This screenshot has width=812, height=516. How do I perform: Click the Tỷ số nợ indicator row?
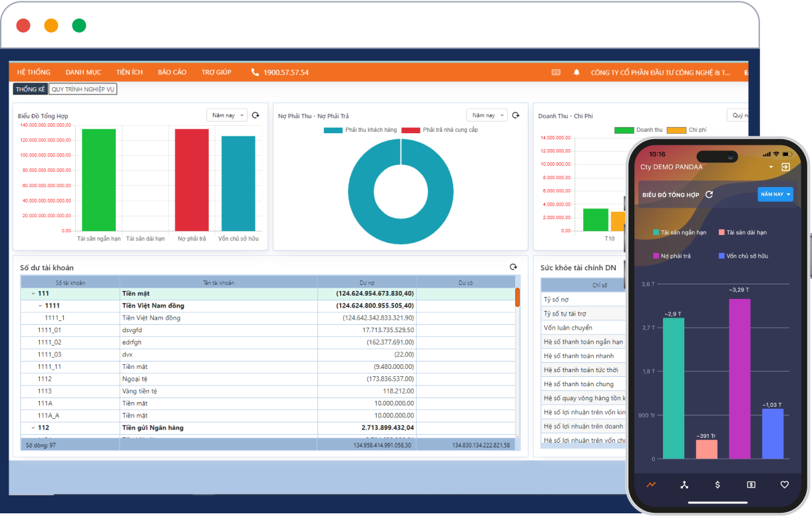click(x=583, y=300)
